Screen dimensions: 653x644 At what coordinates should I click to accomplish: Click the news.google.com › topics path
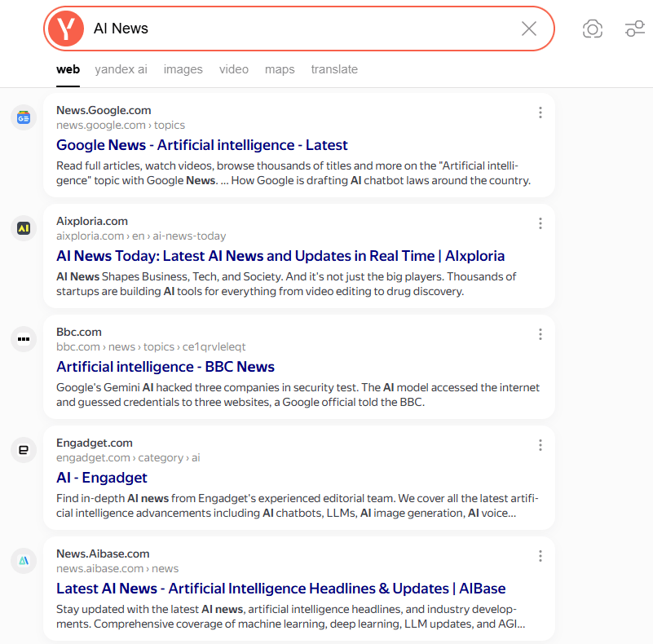pyautogui.click(x=121, y=125)
